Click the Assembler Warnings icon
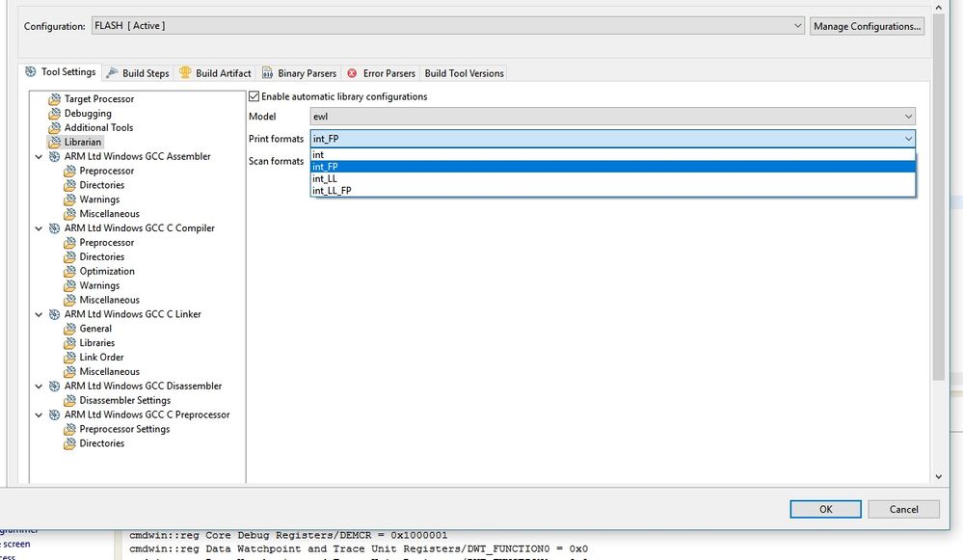The width and height of the screenshot is (963, 560). click(69, 200)
